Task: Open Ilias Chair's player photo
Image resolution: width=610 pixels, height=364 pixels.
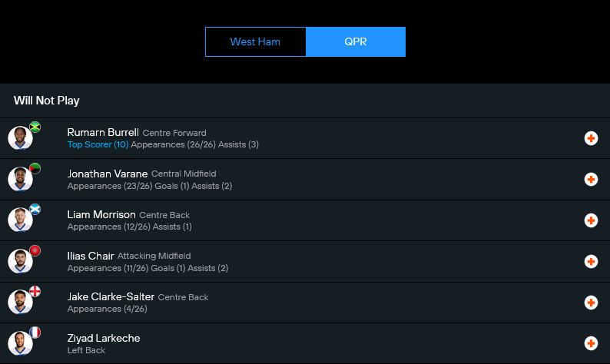Action: click(20, 262)
